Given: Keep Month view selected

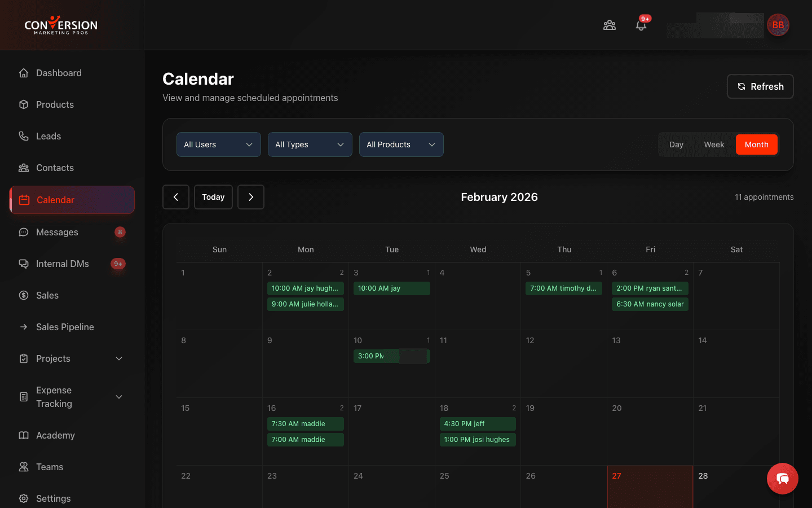Looking at the screenshot, I should pyautogui.click(x=756, y=144).
